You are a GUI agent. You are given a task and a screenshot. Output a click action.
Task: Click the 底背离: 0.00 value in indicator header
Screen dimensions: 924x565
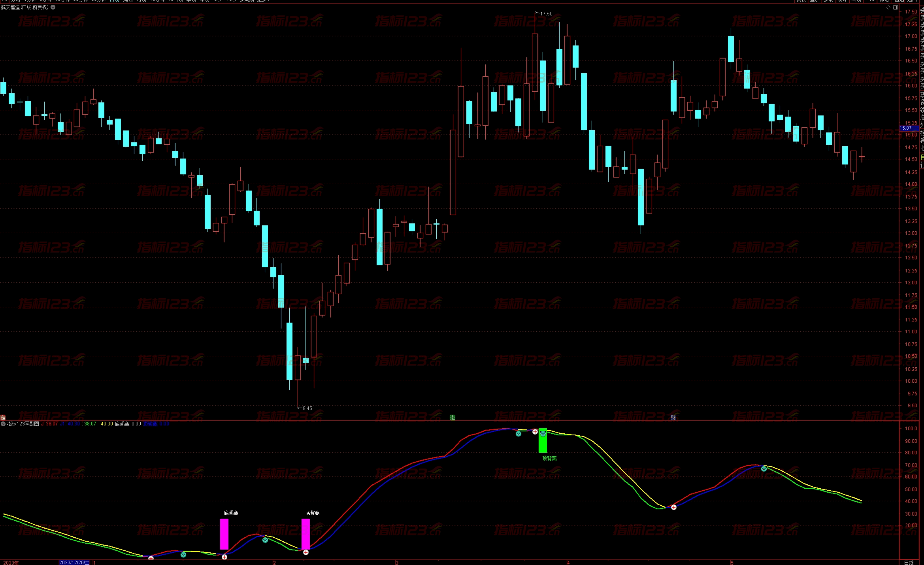coord(128,424)
